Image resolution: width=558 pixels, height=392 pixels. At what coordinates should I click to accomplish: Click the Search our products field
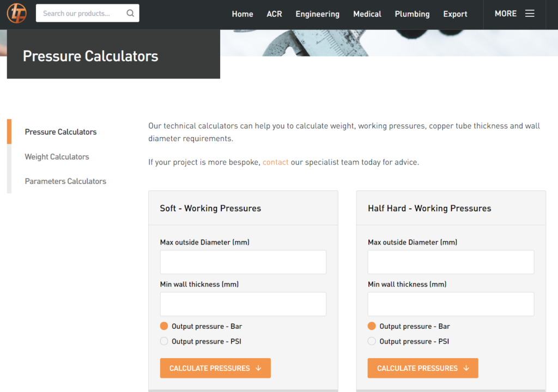click(82, 13)
